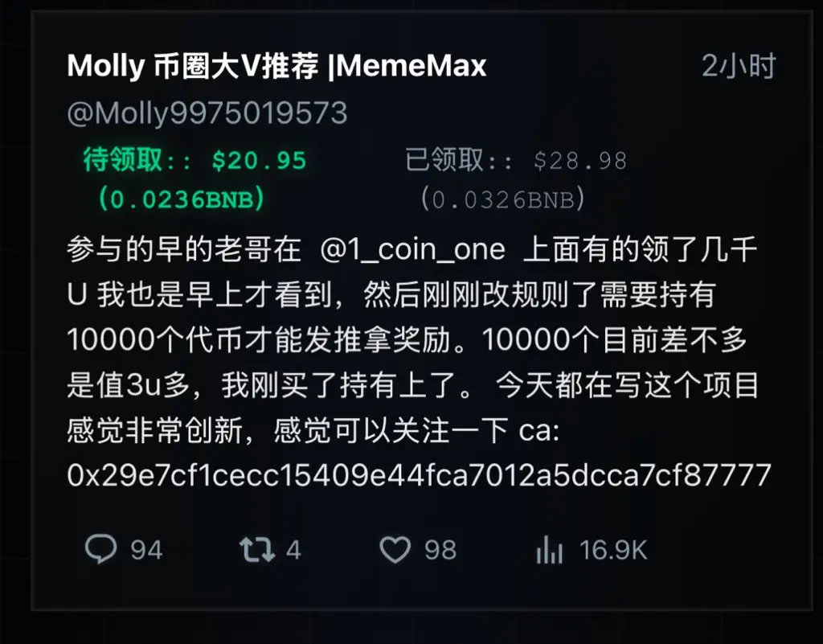Click the 2小时 timestamp

click(x=739, y=66)
